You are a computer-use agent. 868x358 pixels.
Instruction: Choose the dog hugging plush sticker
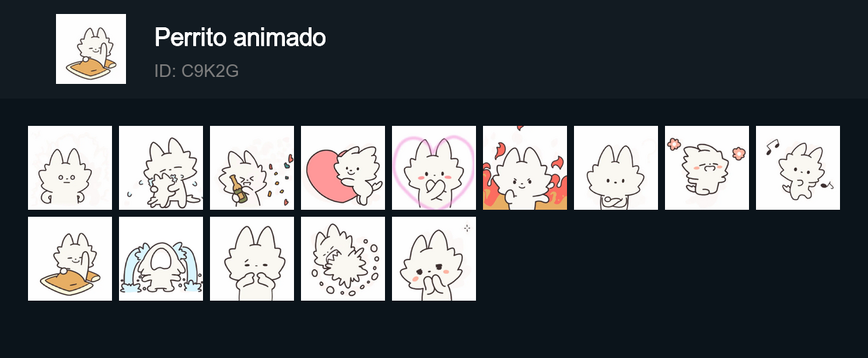point(161,168)
